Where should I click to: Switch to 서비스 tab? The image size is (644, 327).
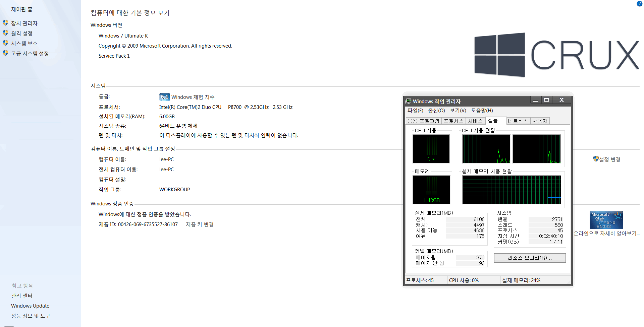[x=475, y=121]
